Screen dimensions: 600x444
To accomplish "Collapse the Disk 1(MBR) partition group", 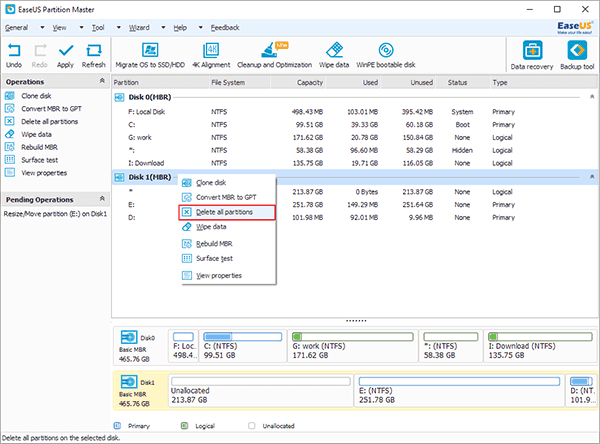I will (592, 176).
